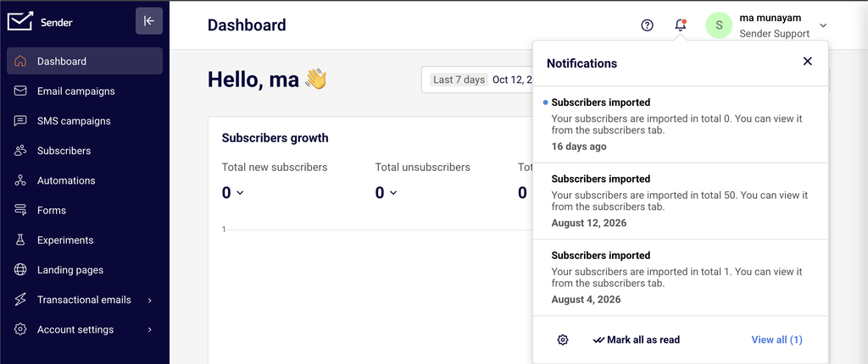Click the Subscribers people icon
The width and height of the screenshot is (868, 364).
pos(20,151)
